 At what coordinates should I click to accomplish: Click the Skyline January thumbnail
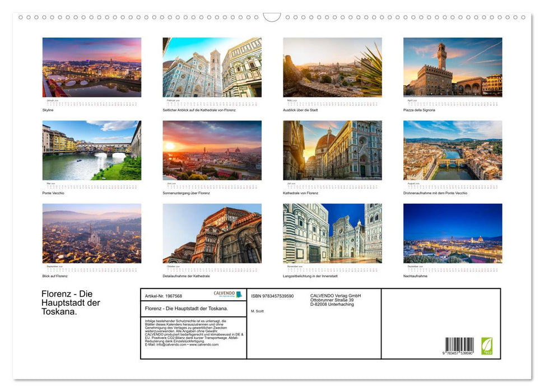pyautogui.click(x=91, y=67)
